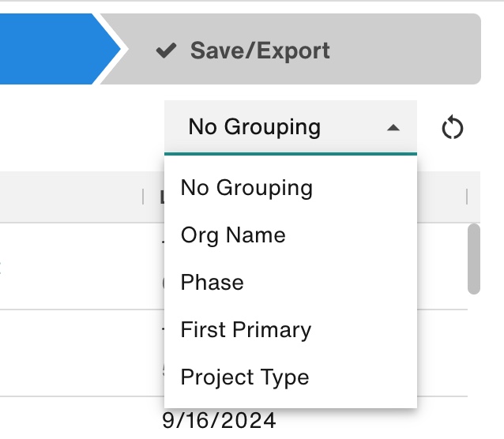Group the results by Phase
Viewport: 504px width, 439px height.
tap(212, 283)
